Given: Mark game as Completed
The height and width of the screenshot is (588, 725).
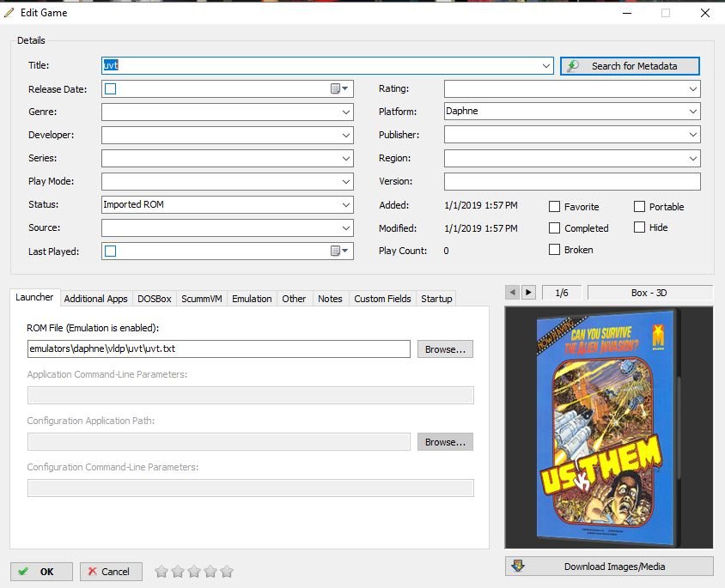Looking at the screenshot, I should click(x=554, y=227).
